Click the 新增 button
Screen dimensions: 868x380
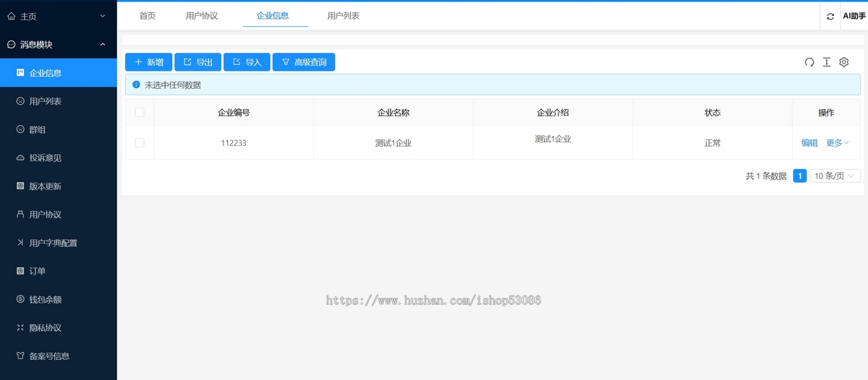pyautogui.click(x=149, y=62)
